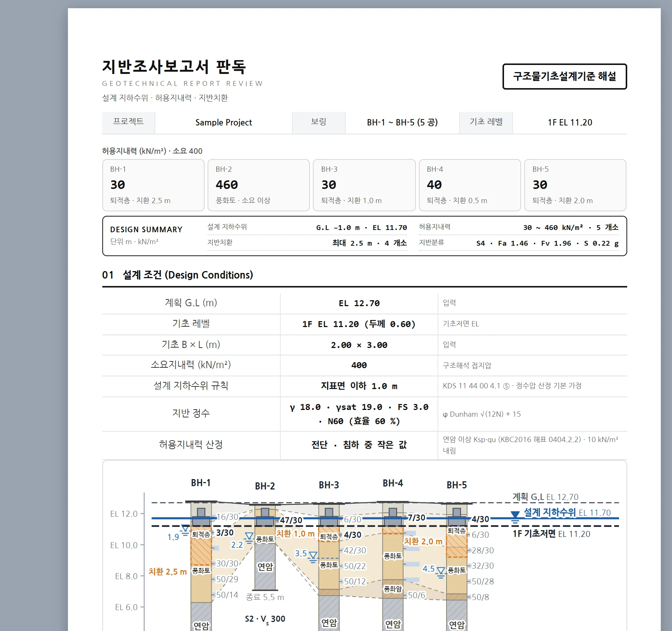Click the S4 · Fa 1.46 soil classification value

pyautogui.click(x=547, y=243)
